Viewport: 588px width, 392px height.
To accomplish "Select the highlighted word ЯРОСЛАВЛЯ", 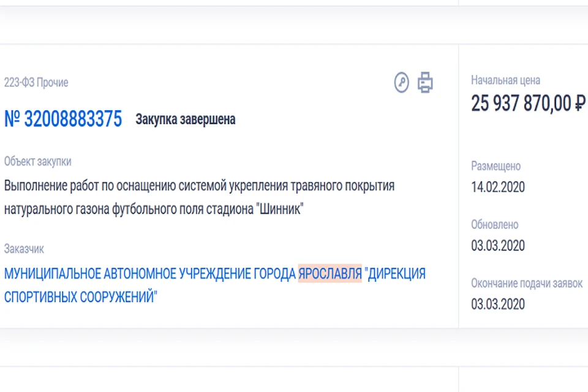I will click(x=330, y=273).
